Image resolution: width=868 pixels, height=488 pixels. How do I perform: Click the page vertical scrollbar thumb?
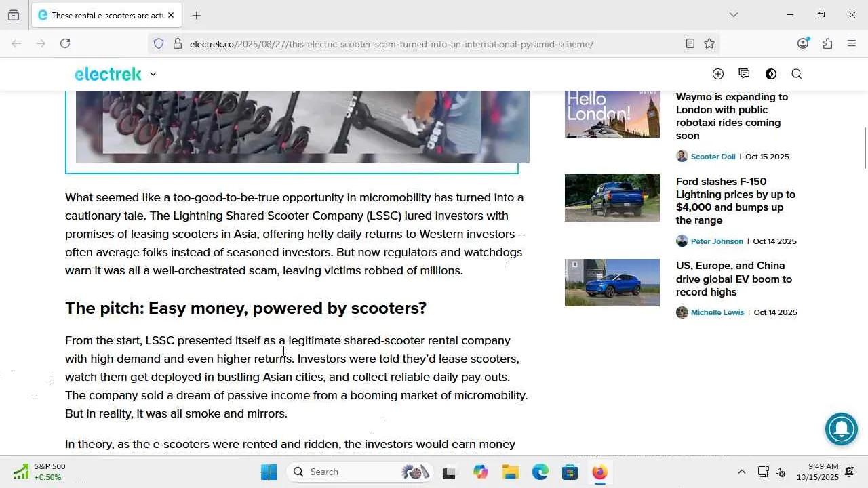[x=865, y=148]
